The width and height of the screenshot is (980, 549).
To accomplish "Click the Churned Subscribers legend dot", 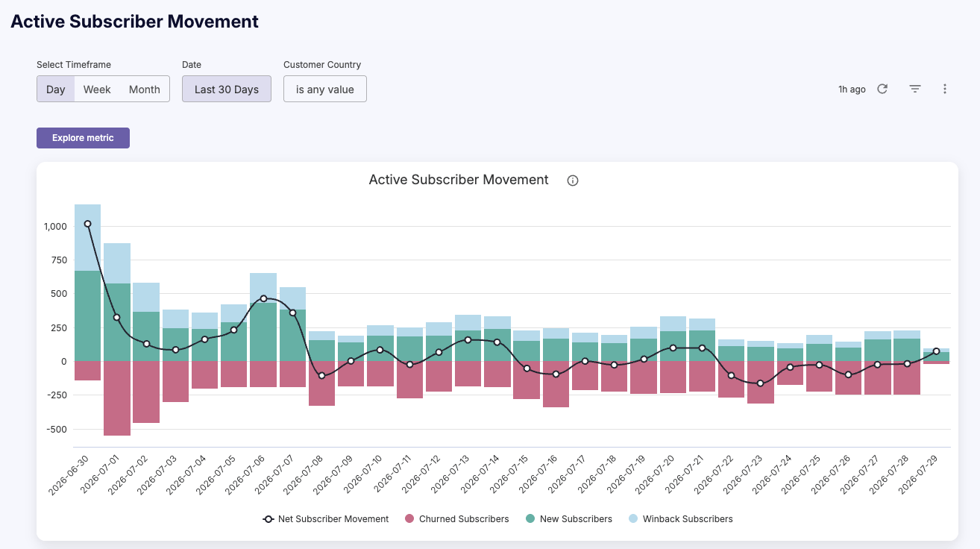I will point(409,519).
